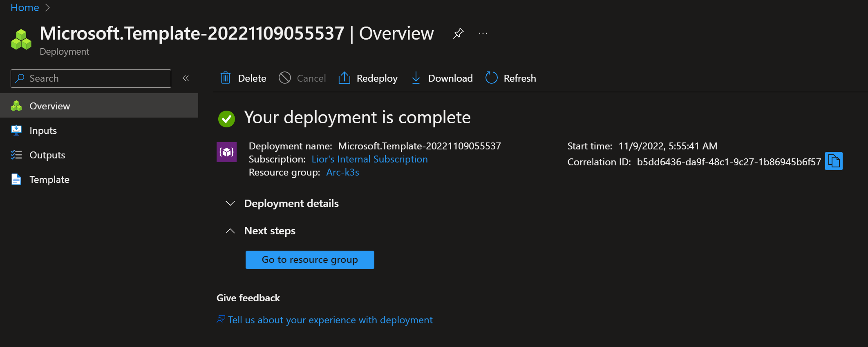
Task: Open the Outputs menu item
Action: [x=99, y=155]
